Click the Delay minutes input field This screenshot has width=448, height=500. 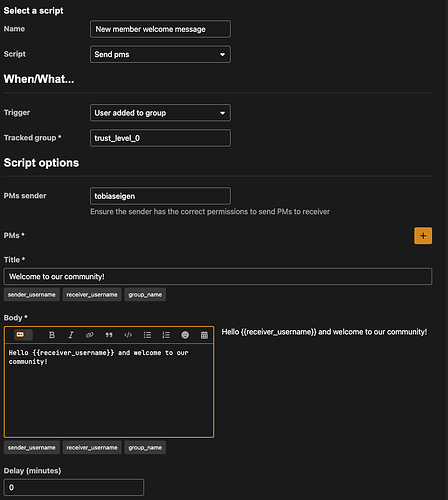74,487
